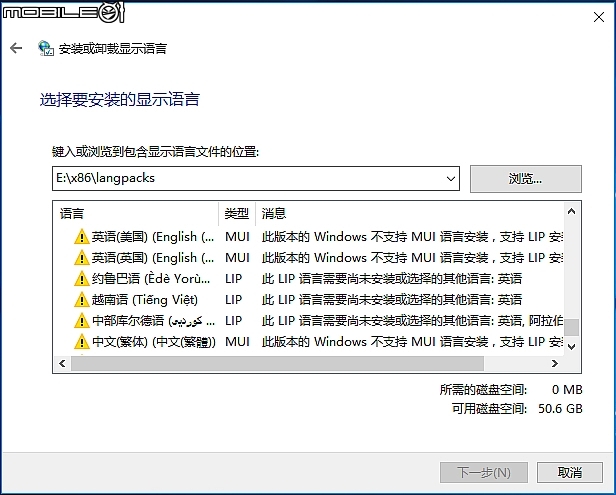Click the message text in 中文(繁体) row
The height and width of the screenshot is (495, 616).
pos(412,342)
